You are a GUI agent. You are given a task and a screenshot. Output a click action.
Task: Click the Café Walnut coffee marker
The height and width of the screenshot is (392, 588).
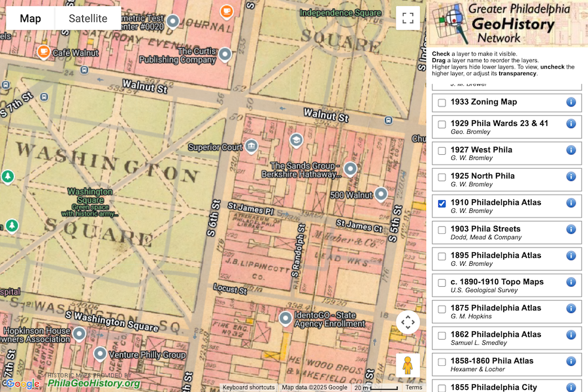(x=44, y=52)
